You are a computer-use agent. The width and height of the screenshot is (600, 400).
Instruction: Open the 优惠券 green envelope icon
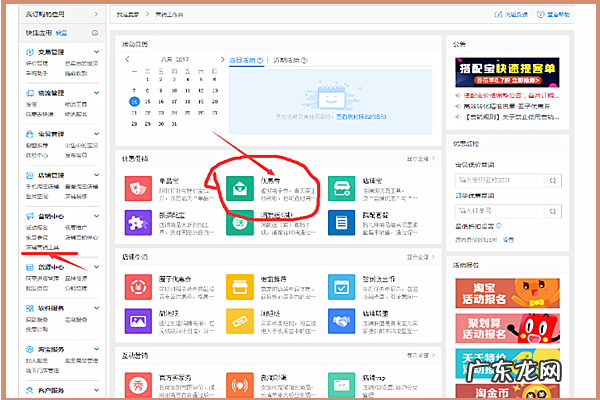tap(240, 188)
